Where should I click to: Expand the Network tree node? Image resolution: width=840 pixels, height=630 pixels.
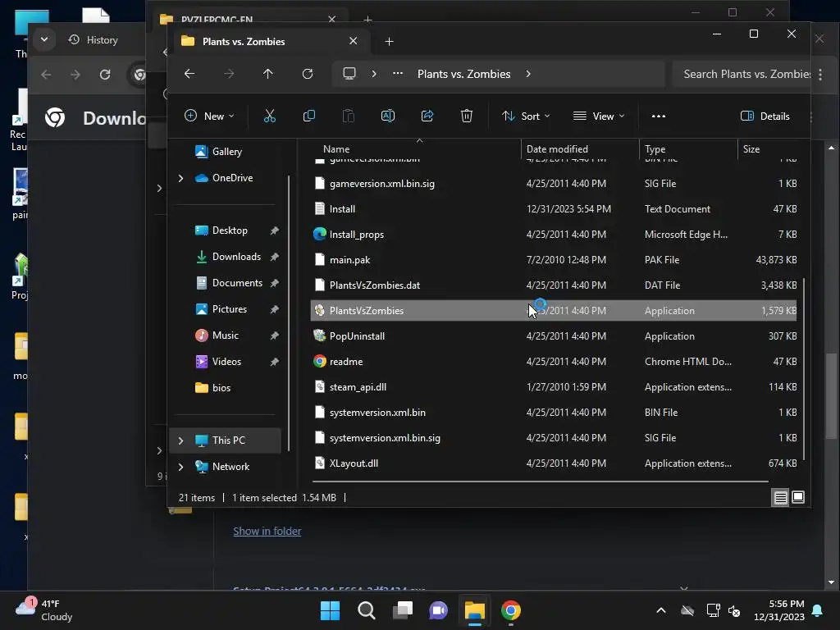click(181, 467)
